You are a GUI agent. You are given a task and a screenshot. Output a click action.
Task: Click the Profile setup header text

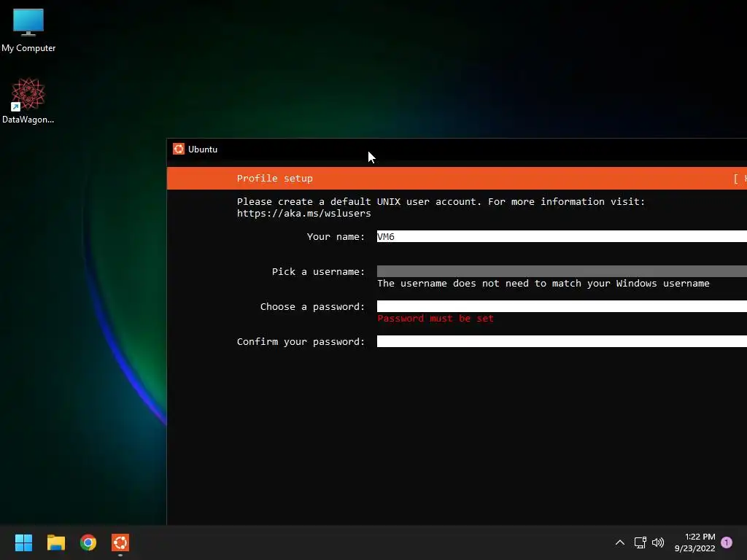click(275, 178)
